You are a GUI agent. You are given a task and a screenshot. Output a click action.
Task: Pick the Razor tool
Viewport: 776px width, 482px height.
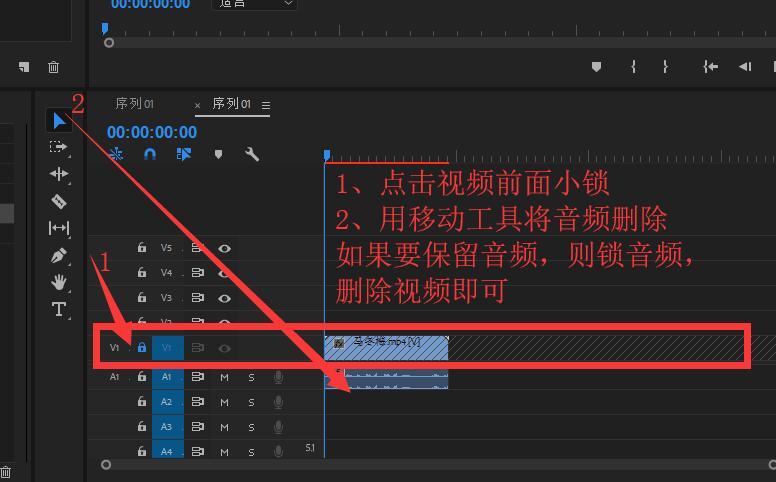tap(59, 201)
